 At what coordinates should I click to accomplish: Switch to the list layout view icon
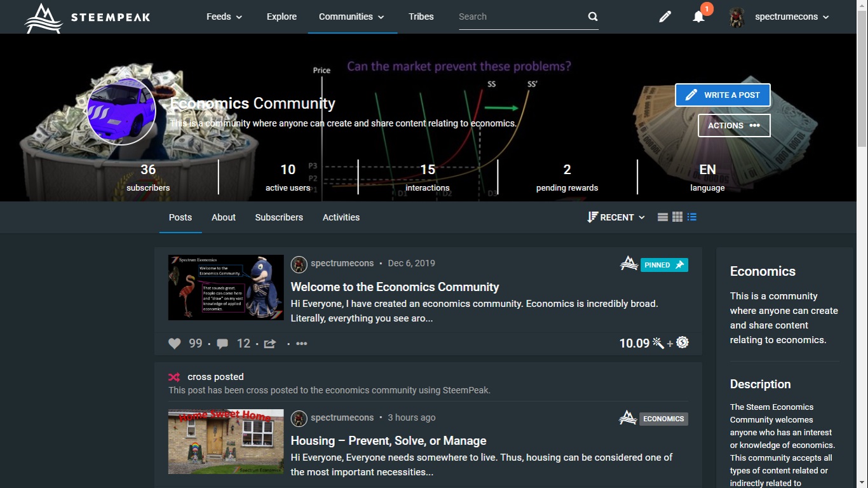663,217
